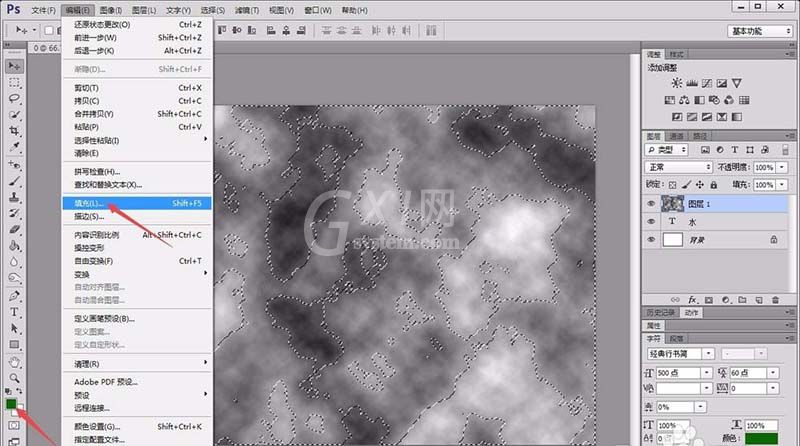Image resolution: width=800 pixels, height=446 pixels.
Task: Select the Rectangular Marquee tool
Action: click(14, 83)
